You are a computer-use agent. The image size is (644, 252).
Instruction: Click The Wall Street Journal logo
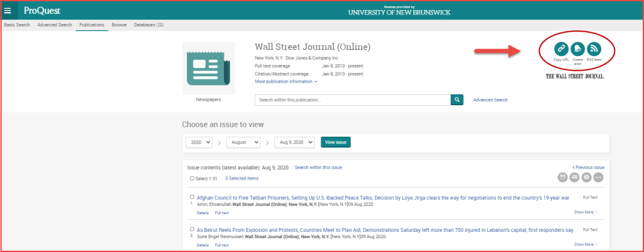click(x=575, y=77)
